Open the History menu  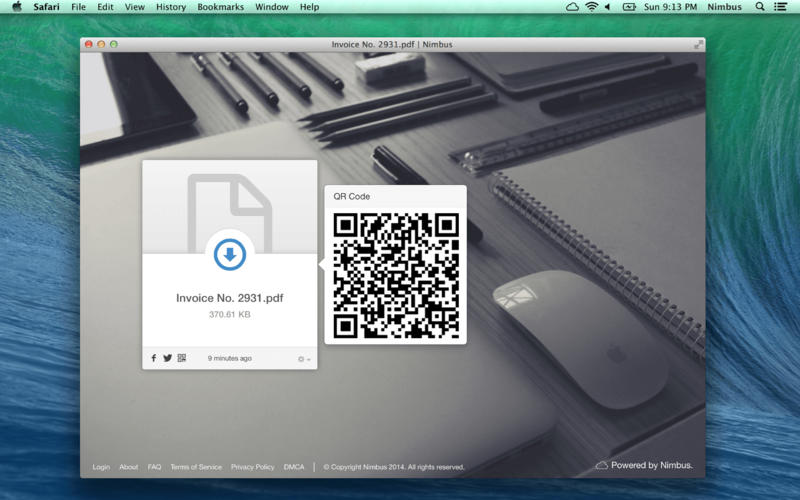tap(171, 7)
